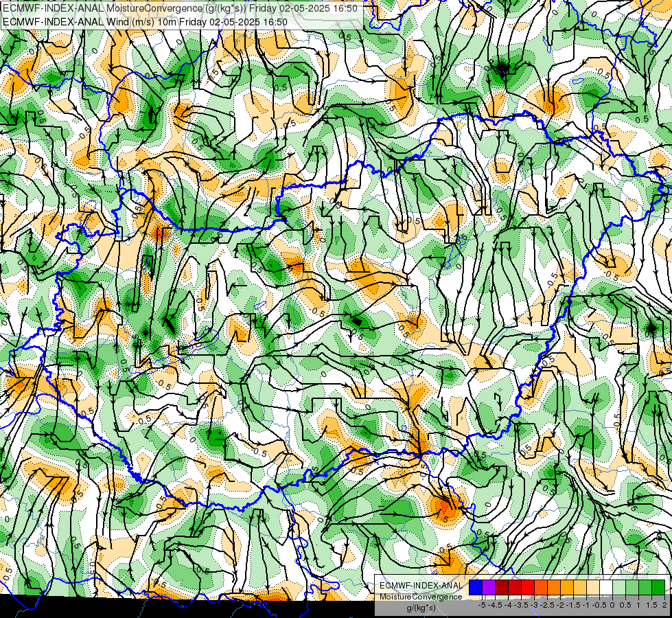The width and height of the screenshot is (672, 618).
Task: Click the white legend color swatch
Action: [606, 587]
